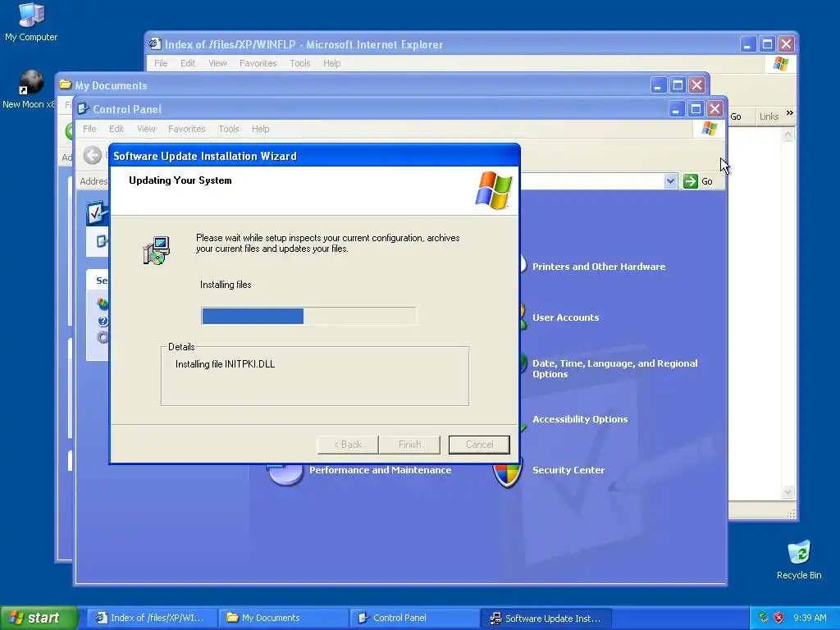Minimize the Control Panel window
Image resolution: width=840 pixels, height=630 pixels.
tap(676, 109)
